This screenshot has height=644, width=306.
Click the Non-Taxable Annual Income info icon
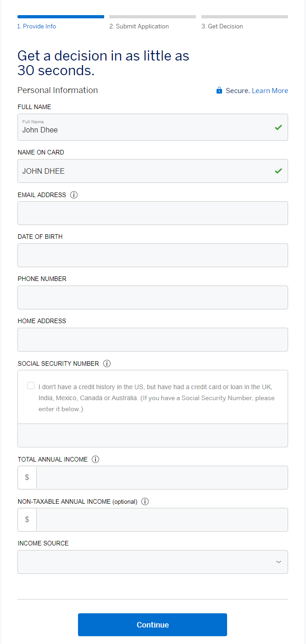(145, 501)
